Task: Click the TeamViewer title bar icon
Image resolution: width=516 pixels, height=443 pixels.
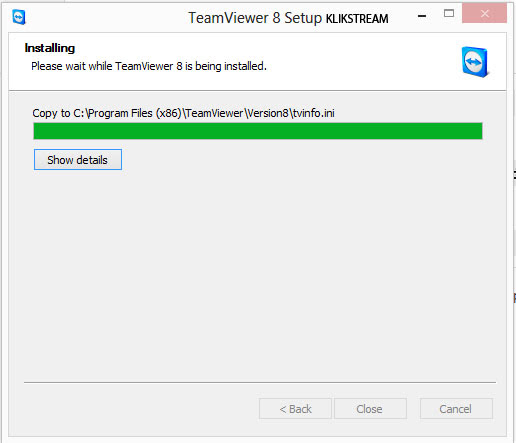Action: point(19,17)
